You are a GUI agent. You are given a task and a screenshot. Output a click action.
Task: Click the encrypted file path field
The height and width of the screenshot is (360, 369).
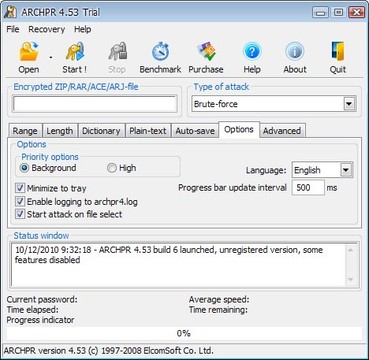[95, 104]
